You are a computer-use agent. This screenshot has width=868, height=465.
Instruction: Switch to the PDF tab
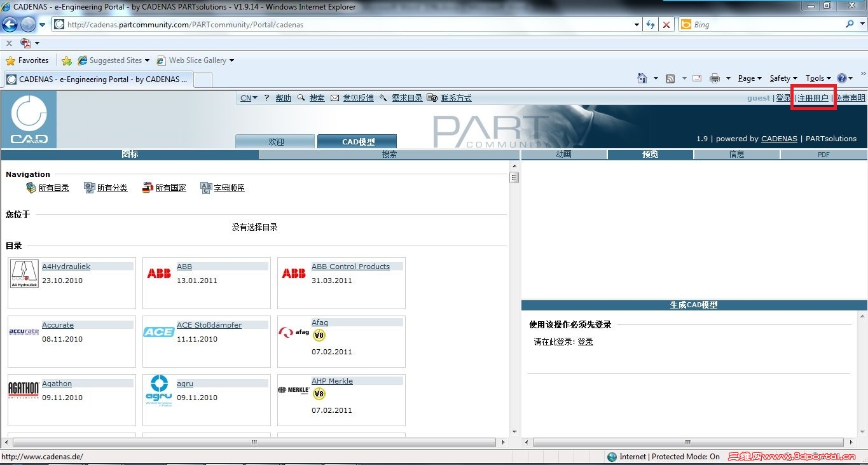point(823,155)
